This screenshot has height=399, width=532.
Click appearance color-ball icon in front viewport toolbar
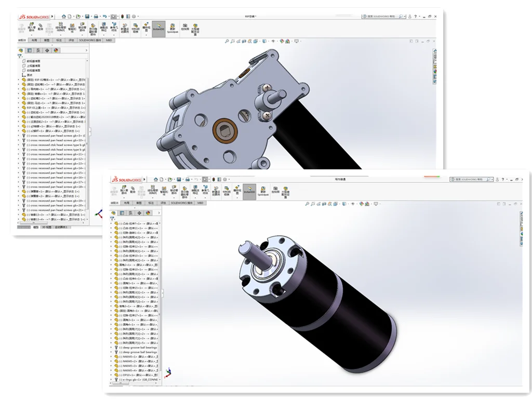(362, 204)
